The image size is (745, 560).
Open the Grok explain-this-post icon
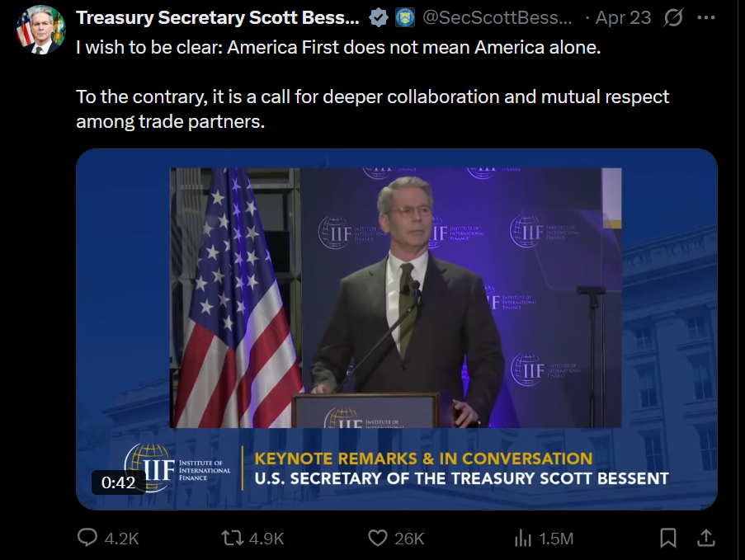(673, 18)
